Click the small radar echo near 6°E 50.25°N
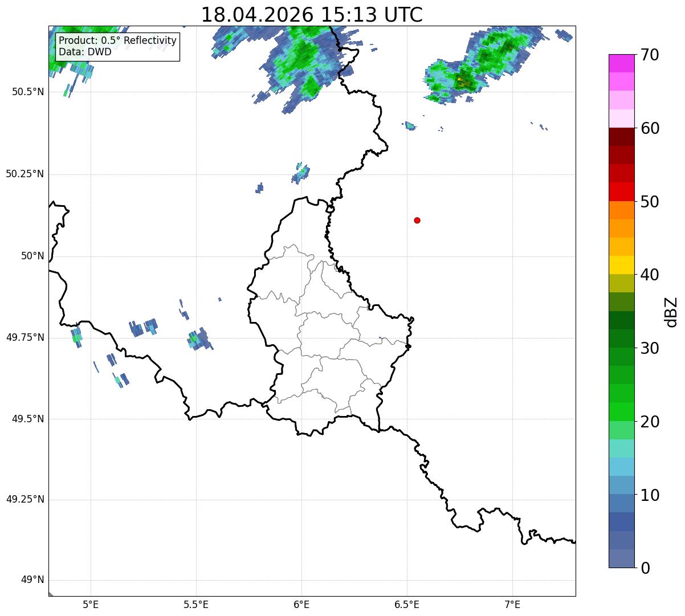The image size is (685, 616). pyautogui.click(x=300, y=173)
